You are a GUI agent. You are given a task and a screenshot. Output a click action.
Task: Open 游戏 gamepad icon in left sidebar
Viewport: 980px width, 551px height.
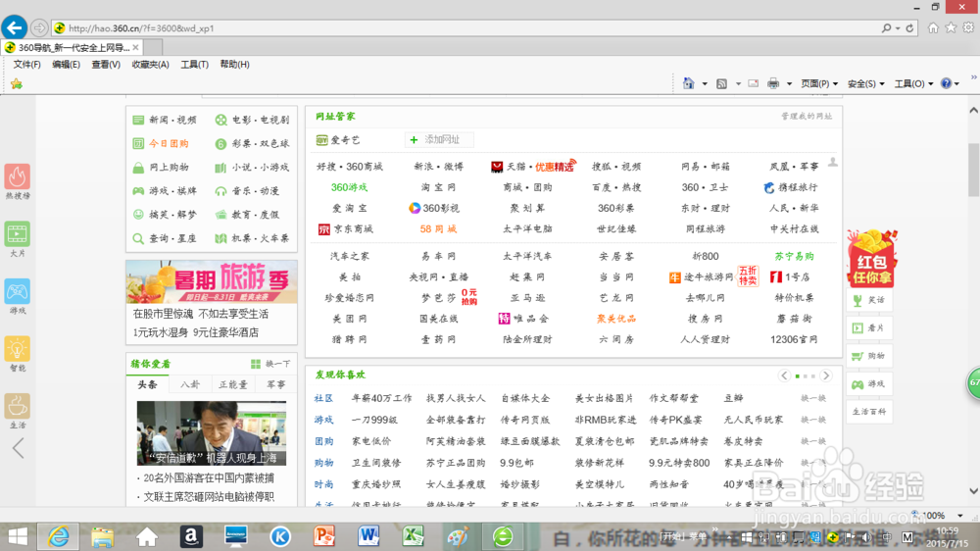coord(18,292)
